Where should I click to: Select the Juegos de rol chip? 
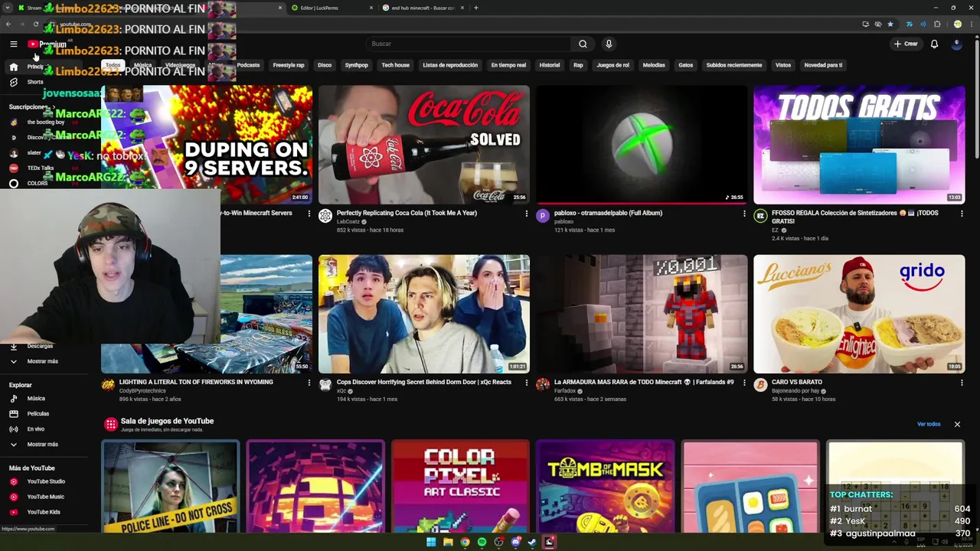[x=612, y=65]
